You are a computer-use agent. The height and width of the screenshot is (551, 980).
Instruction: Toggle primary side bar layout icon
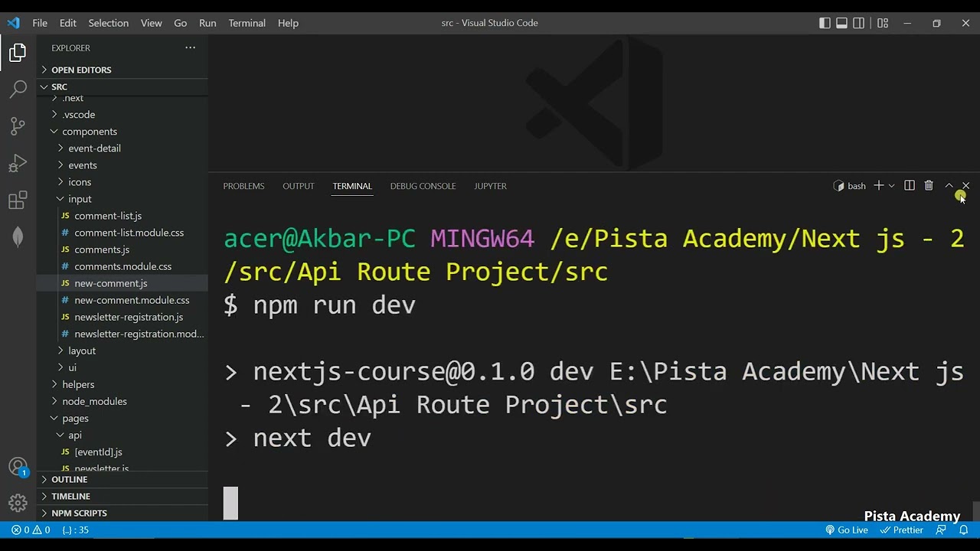[825, 23]
